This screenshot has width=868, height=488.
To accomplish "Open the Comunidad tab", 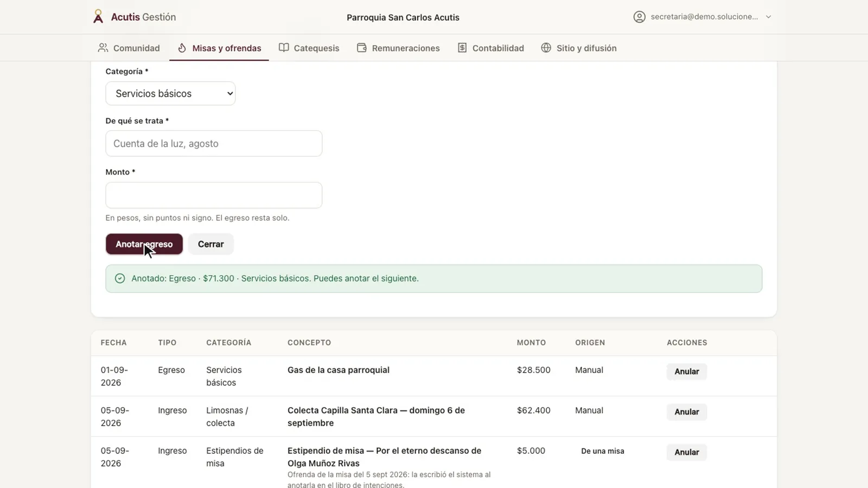I will point(129,48).
